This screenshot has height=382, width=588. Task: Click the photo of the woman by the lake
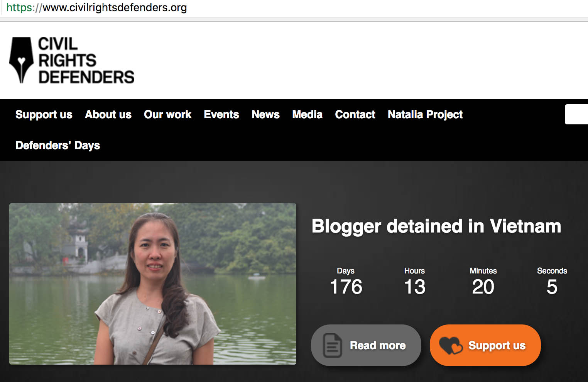coord(153,284)
